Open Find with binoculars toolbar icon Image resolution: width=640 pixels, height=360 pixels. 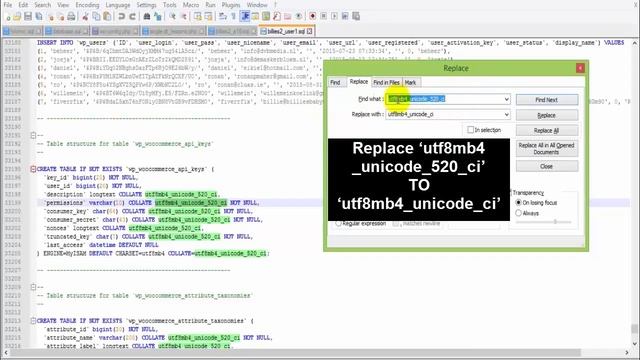click(147, 16)
